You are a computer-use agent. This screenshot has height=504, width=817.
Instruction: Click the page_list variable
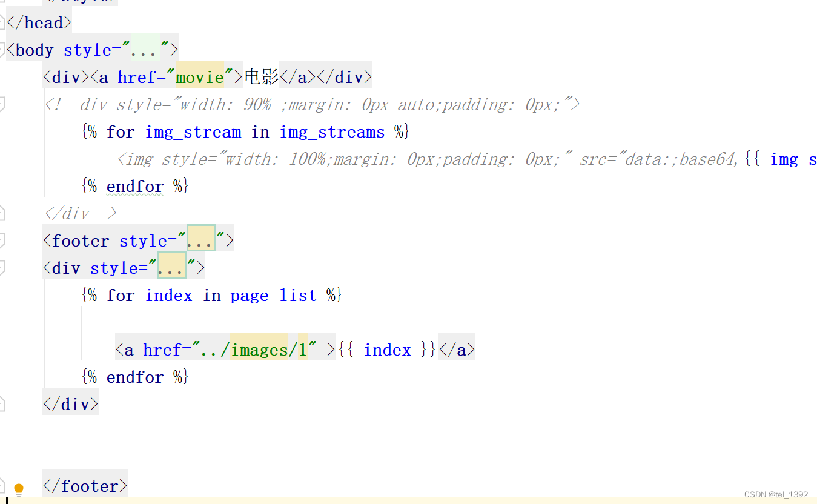[273, 296]
